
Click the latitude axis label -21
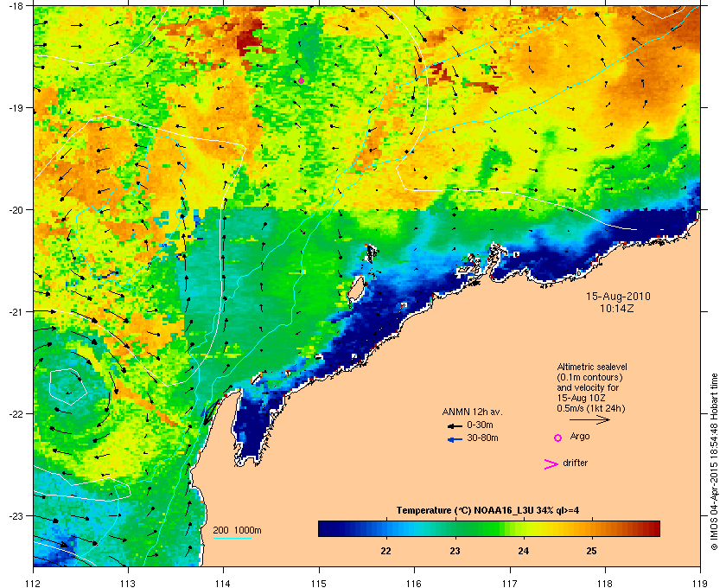[15, 312]
